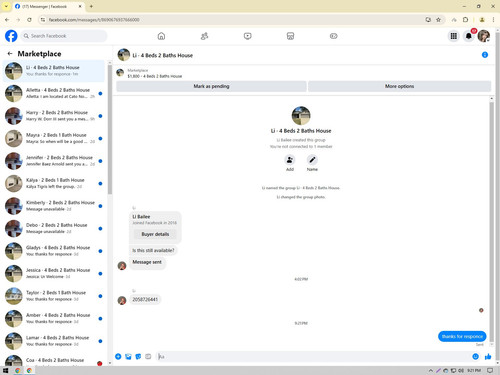Click the conversation list scrollbar
500x375 pixels.
110,129
